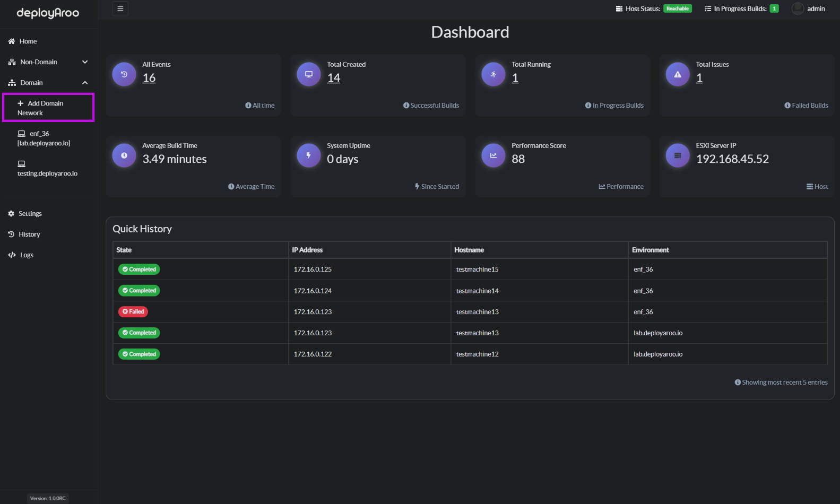Click the In Progress Builds list icon
The height and width of the screenshot is (504, 840).
[x=708, y=8]
